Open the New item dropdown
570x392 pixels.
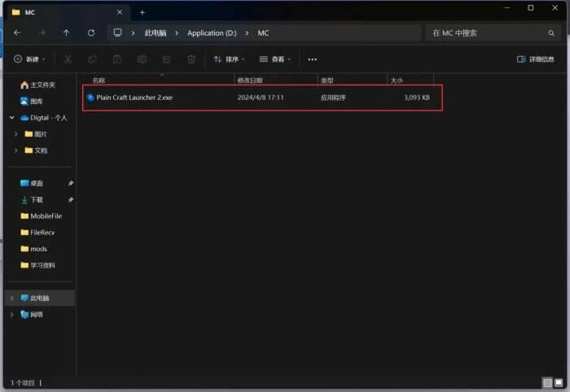coord(29,59)
